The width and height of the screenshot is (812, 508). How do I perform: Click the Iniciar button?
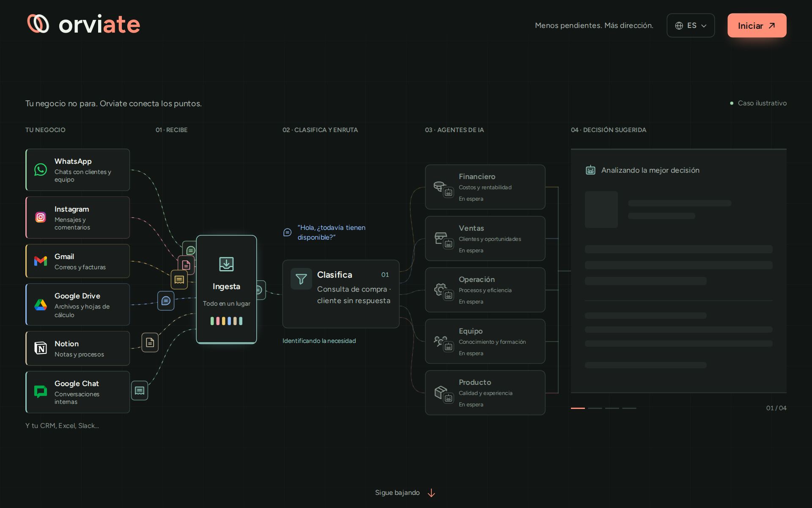click(757, 25)
